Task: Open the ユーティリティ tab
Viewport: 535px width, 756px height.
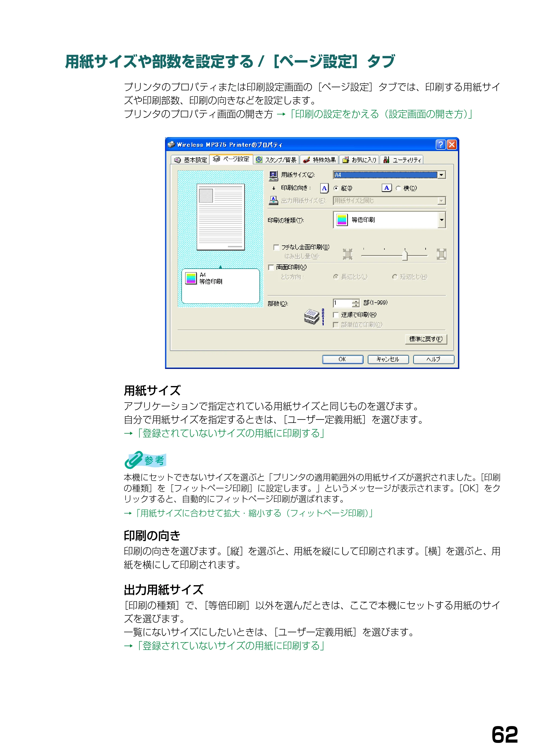Action: click(402, 160)
